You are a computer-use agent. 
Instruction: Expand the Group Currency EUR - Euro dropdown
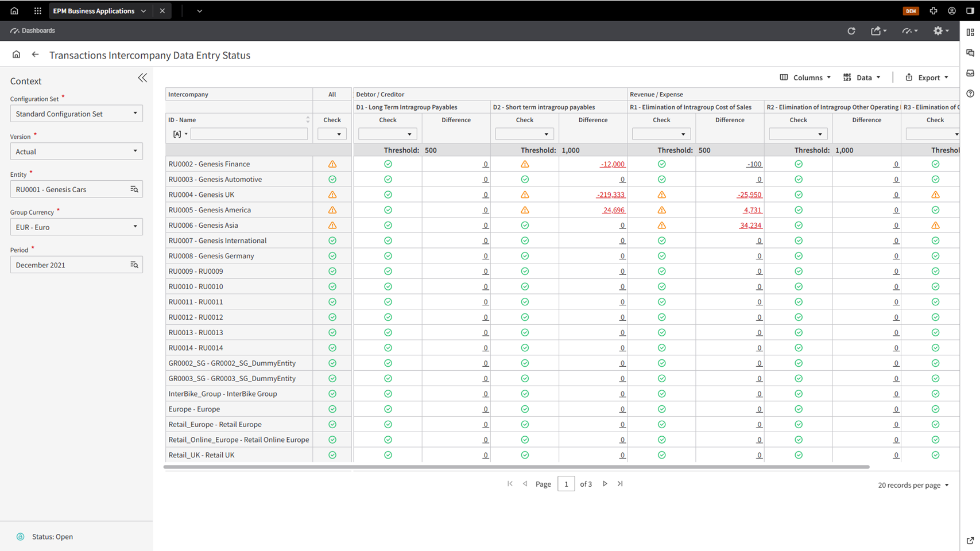point(76,227)
